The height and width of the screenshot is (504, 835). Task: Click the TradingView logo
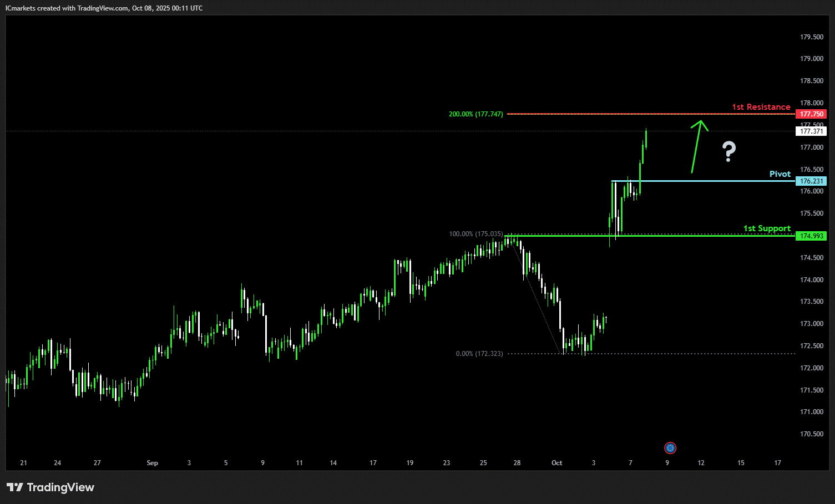(50, 487)
